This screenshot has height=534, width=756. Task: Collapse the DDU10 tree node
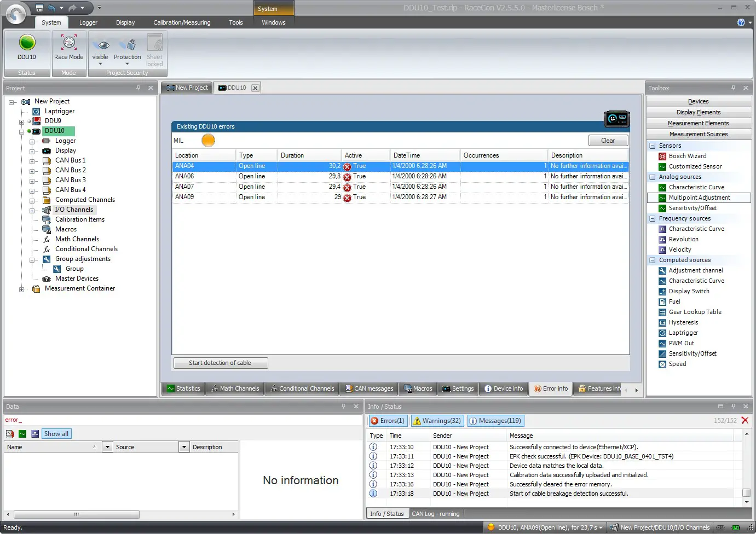click(21, 131)
